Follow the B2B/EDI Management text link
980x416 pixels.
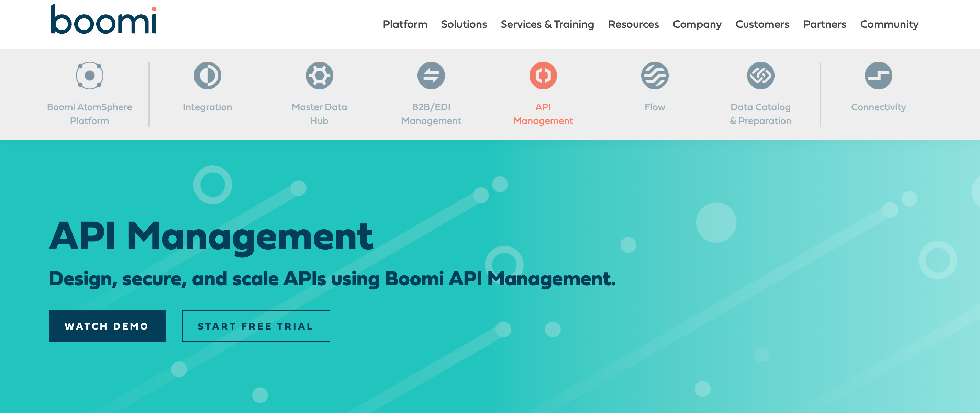[431, 114]
